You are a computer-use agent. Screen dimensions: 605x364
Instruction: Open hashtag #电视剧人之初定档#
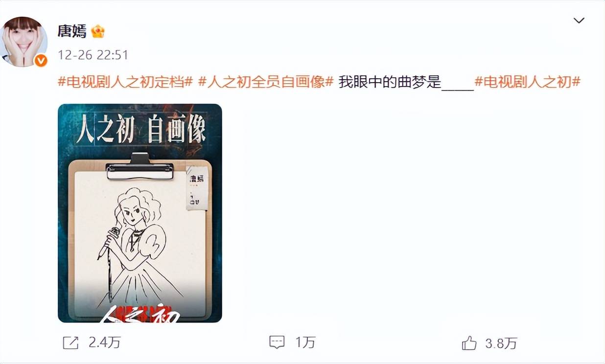click(x=125, y=82)
